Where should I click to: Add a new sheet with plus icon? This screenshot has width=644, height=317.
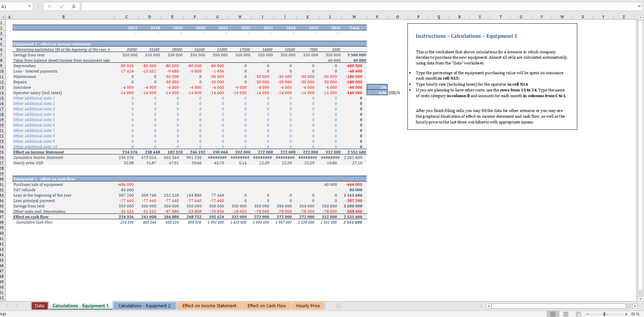tap(339, 306)
